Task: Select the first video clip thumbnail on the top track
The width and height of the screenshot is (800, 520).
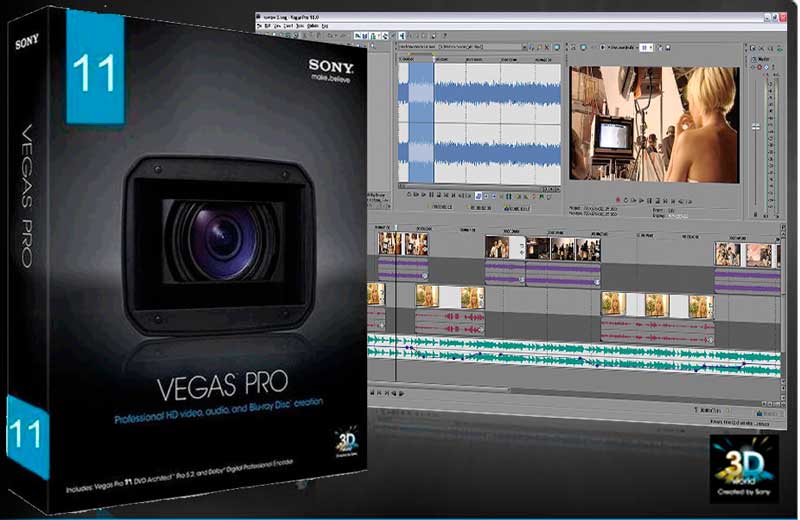Action: tap(390, 243)
